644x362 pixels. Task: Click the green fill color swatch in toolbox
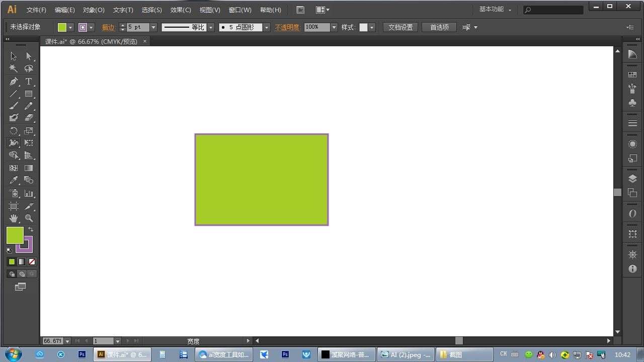(14, 234)
